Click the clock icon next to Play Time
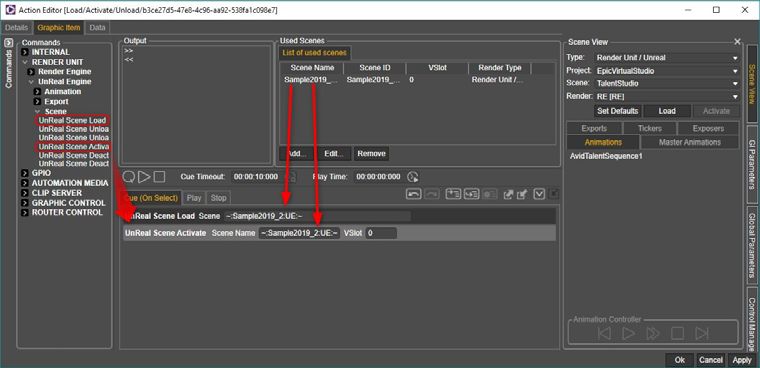760x368 pixels. click(x=413, y=176)
